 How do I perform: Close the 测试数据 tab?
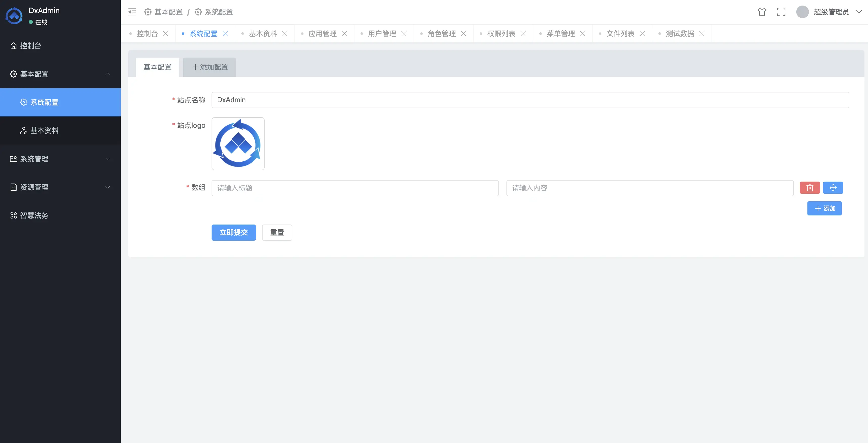(x=702, y=34)
